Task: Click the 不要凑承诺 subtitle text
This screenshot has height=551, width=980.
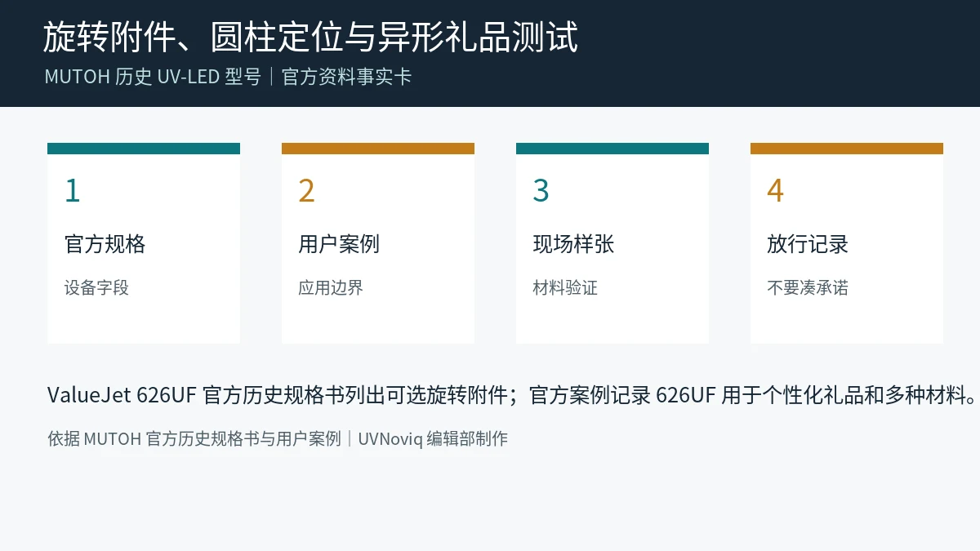Action: (x=808, y=287)
